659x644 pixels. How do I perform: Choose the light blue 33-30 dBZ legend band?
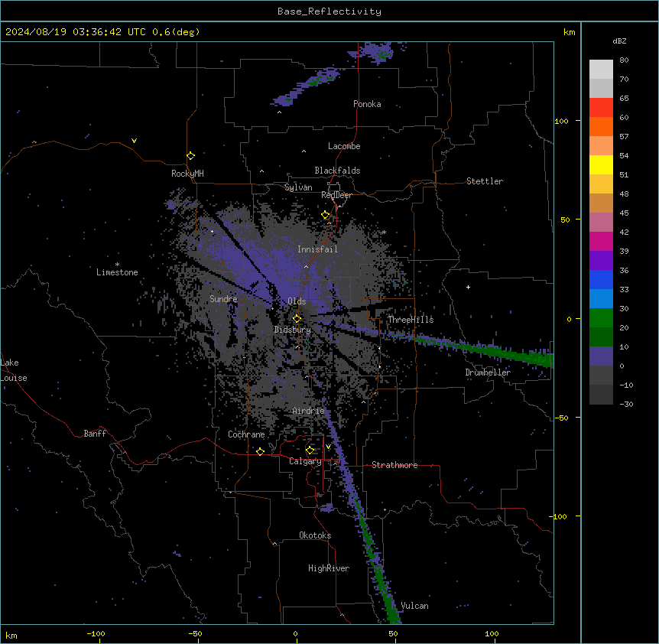pyautogui.click(x=601, y=298)
